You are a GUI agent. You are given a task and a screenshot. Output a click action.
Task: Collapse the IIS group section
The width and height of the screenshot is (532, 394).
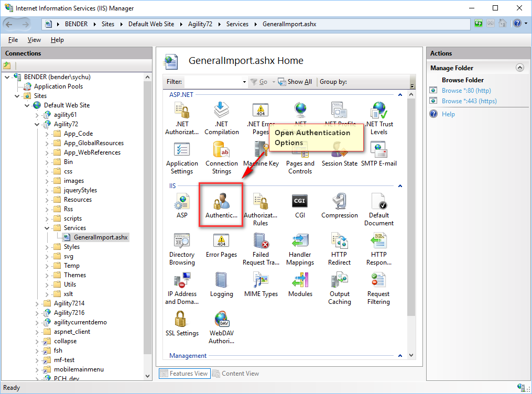pos(400,186)
